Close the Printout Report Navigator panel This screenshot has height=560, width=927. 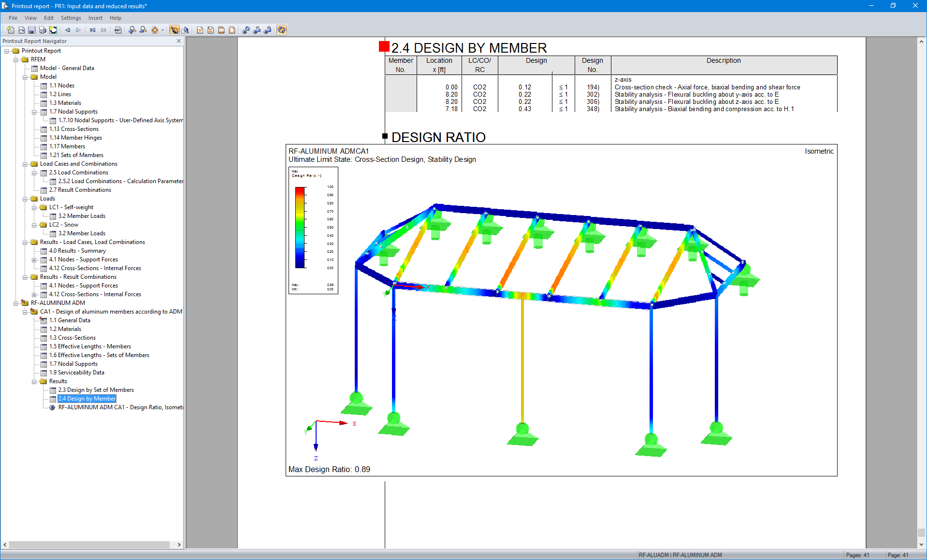click(179, 41)
